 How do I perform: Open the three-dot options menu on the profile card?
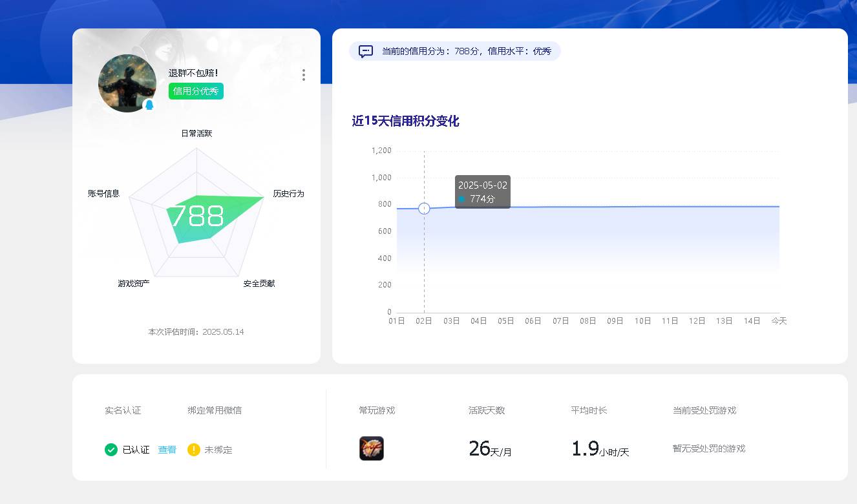[x=303, y=74]
